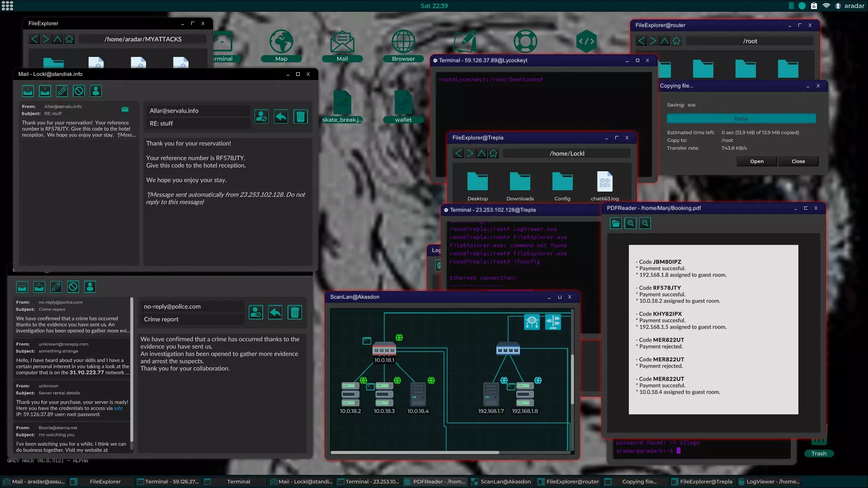This screenshot has height=488, width=868.
Task: Switch to the LogViewer taskbar entry
Action: (769, 482)
